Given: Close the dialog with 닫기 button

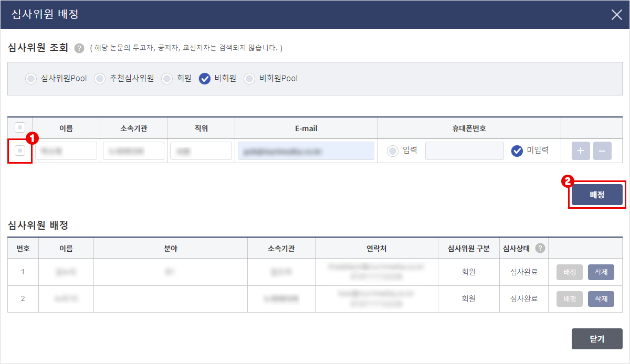Looking at the screenshot, I should pos(597,339).
